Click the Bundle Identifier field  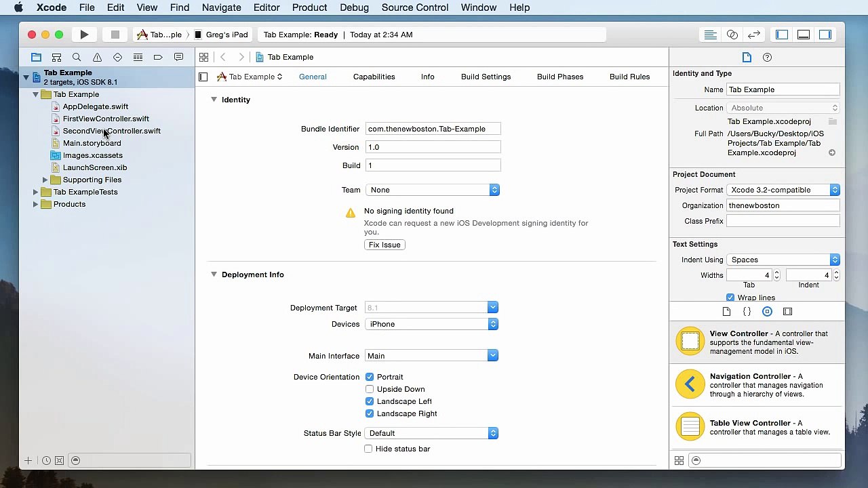point(433,129)
